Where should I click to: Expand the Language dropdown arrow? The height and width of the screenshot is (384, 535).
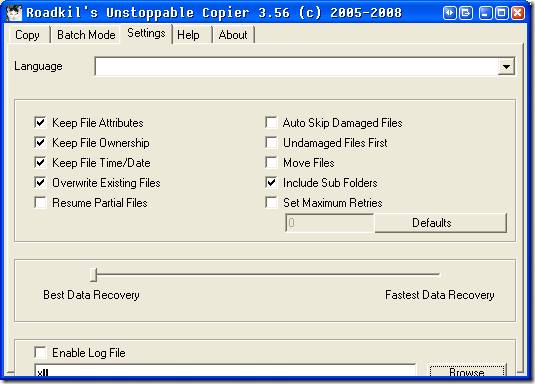[x=506, y=67]
